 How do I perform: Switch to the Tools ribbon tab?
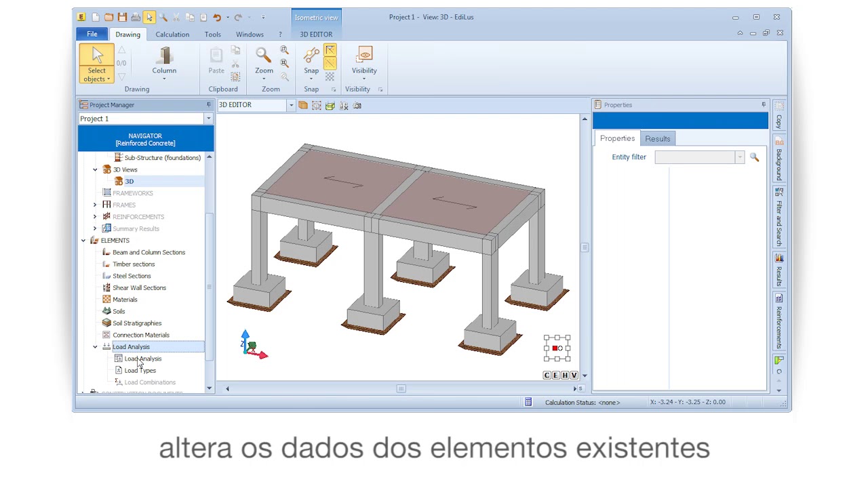pos(212,35)
